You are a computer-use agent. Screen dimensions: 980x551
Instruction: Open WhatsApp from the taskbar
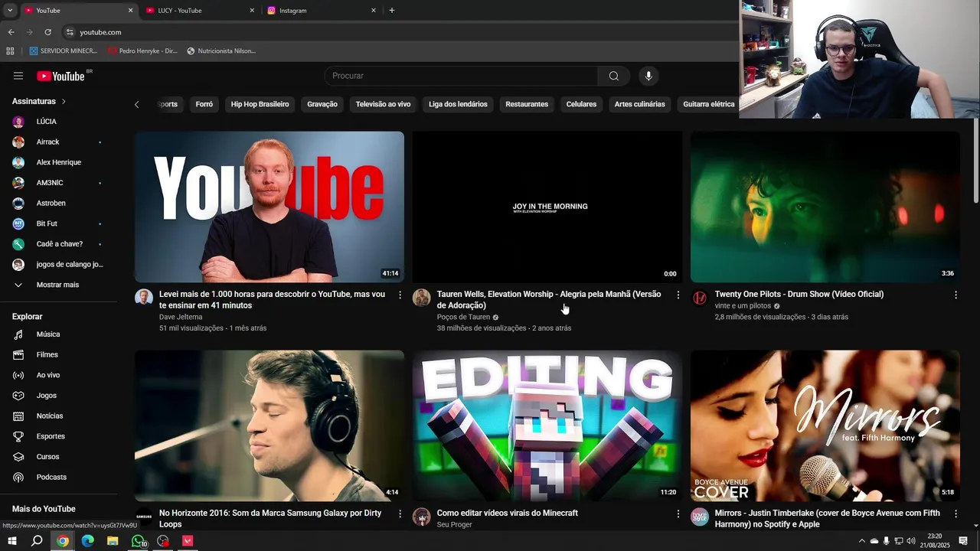pyautogui.click(x=138, y=541)
